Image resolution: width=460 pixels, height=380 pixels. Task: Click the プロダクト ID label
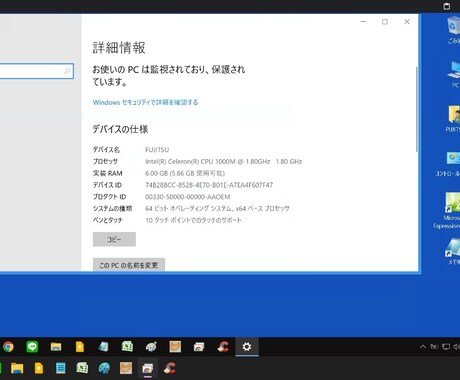pyautogui.click(x=109, y=197)
